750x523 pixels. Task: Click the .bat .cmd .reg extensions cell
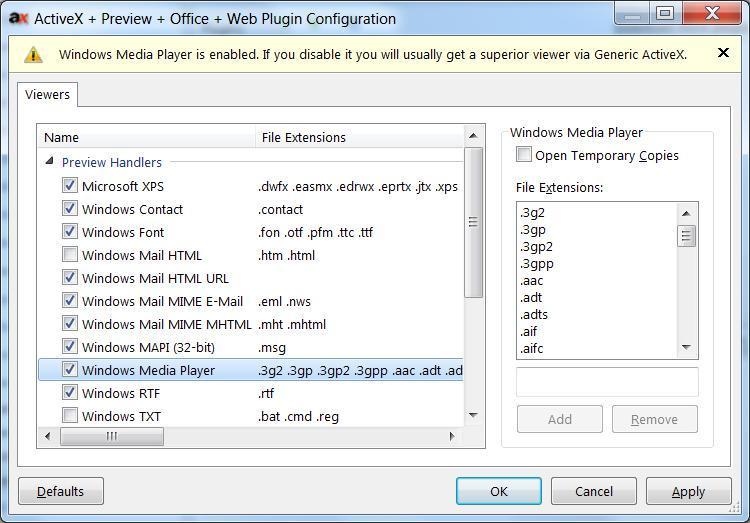pyautogui.click(x=298, y=416)
